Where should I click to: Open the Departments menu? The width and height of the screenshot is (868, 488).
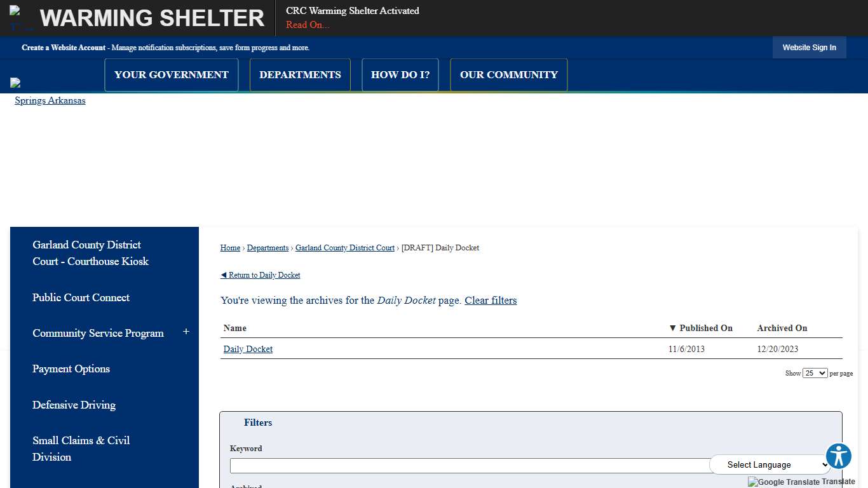tap(300, 75)
